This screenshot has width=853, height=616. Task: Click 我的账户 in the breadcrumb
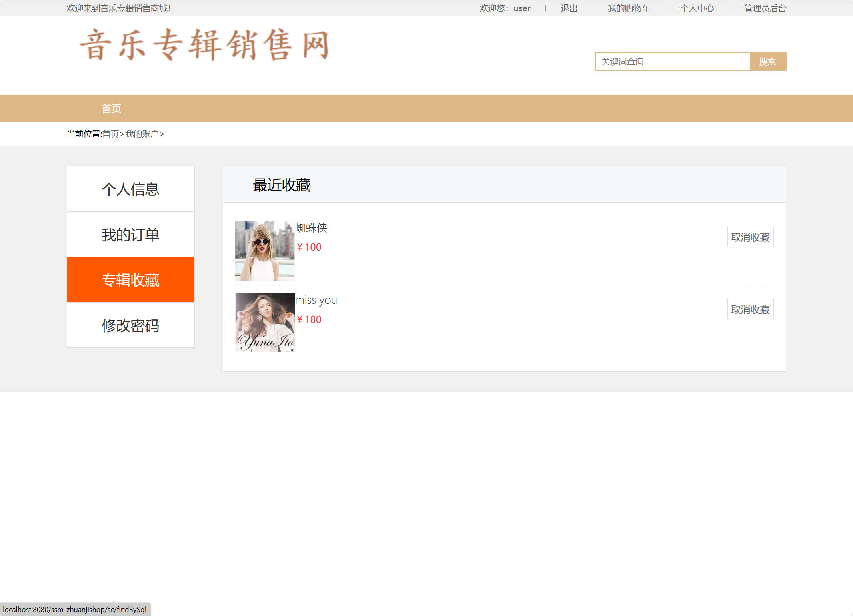[142, 134]
